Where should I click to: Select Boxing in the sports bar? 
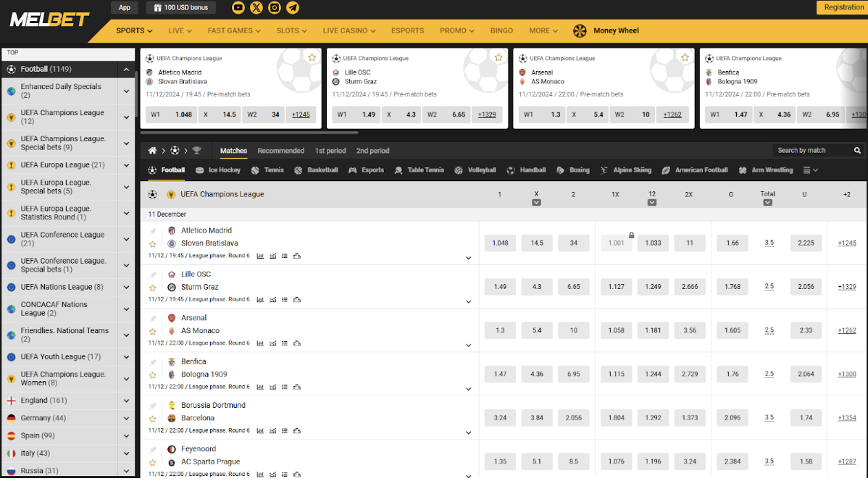pyautogui.click(x=573, y=170)
